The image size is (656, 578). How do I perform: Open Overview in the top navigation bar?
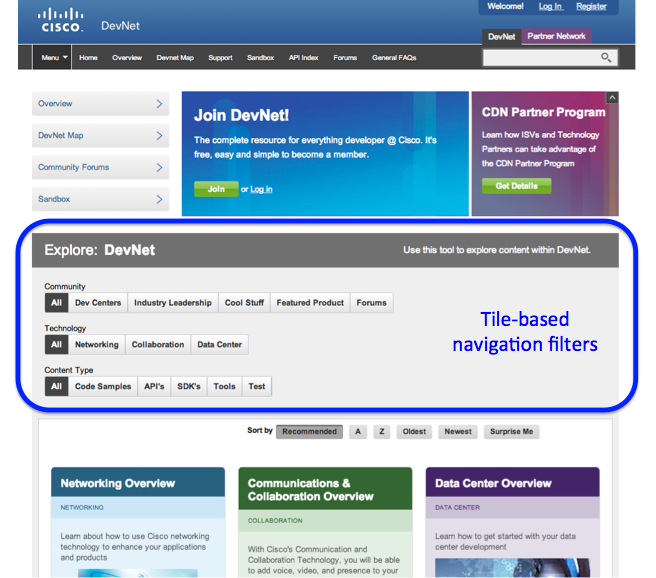[x=127, y=58]
